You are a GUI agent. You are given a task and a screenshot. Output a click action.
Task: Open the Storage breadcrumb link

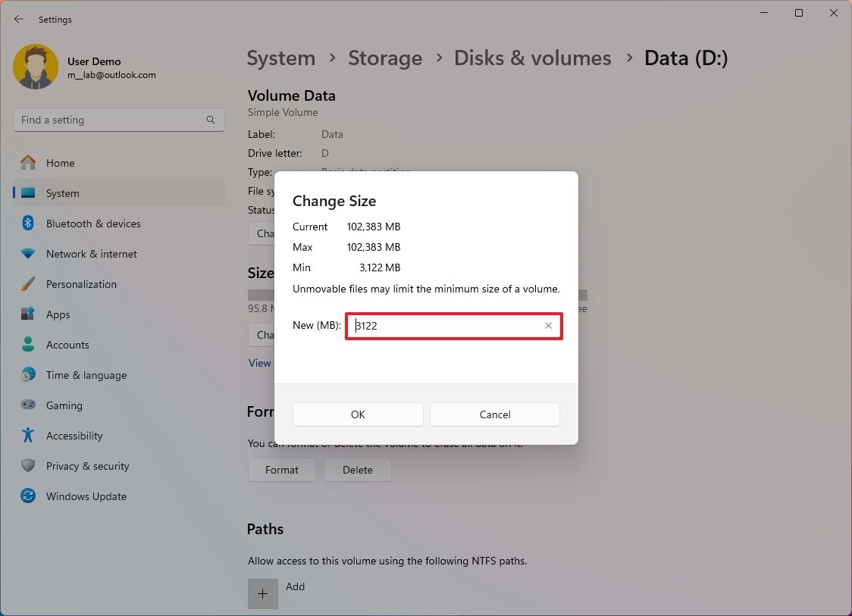pos(385,58)
